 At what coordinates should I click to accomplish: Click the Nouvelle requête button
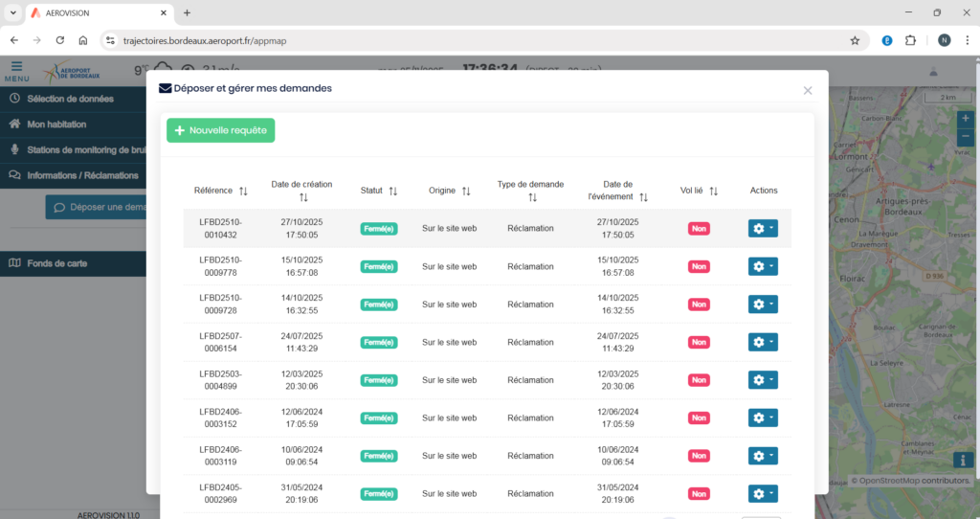[x=220, y=130]
